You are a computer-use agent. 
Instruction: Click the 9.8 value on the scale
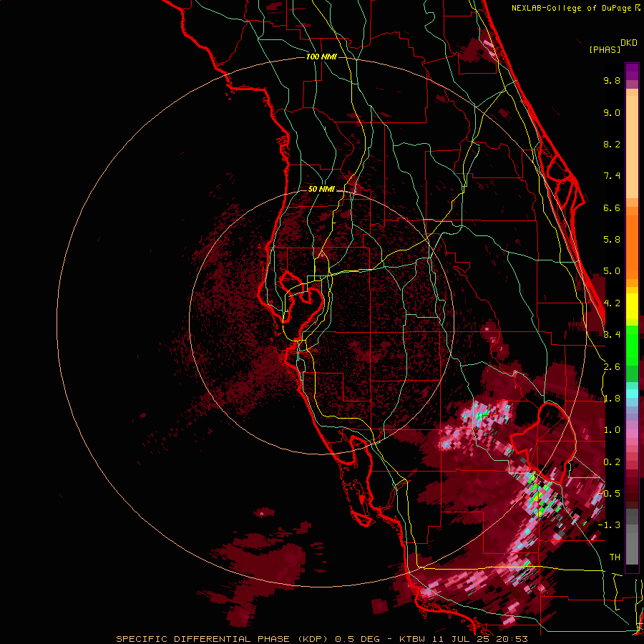[612, 80]
